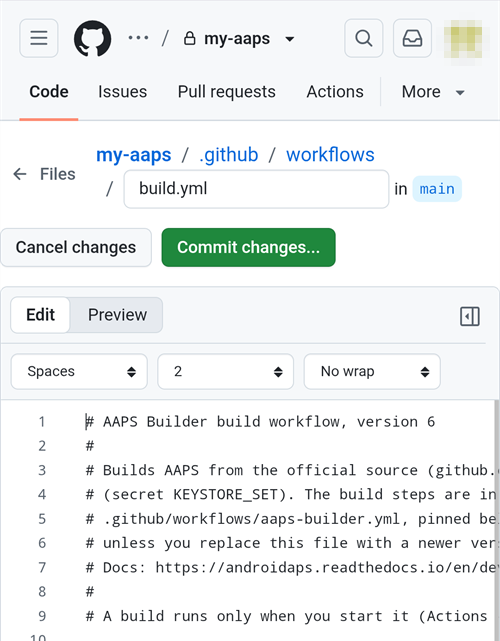Open the user avatar menu
Image resolution: width=500 pixels, height=641 pixels.
[465, 39]
